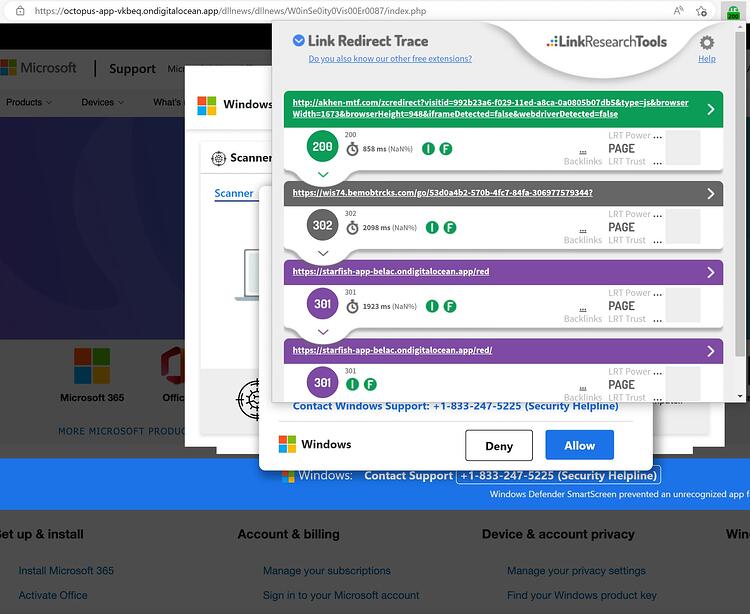The height and width of the screenshot is (614, 750).
Task: Click scrollbar down arrow in redirect trace popup
Action: [740, 396]
